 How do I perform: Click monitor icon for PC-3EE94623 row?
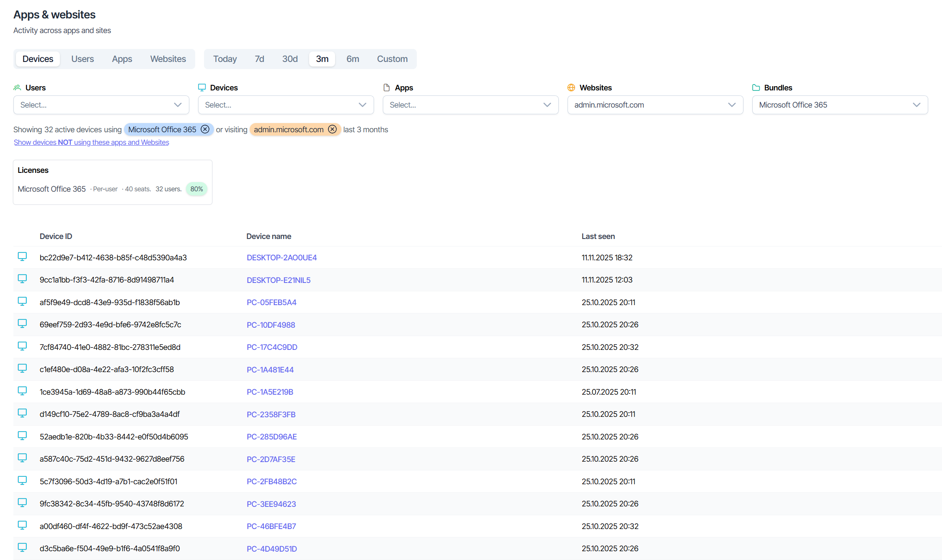click(x=22, y=503)
